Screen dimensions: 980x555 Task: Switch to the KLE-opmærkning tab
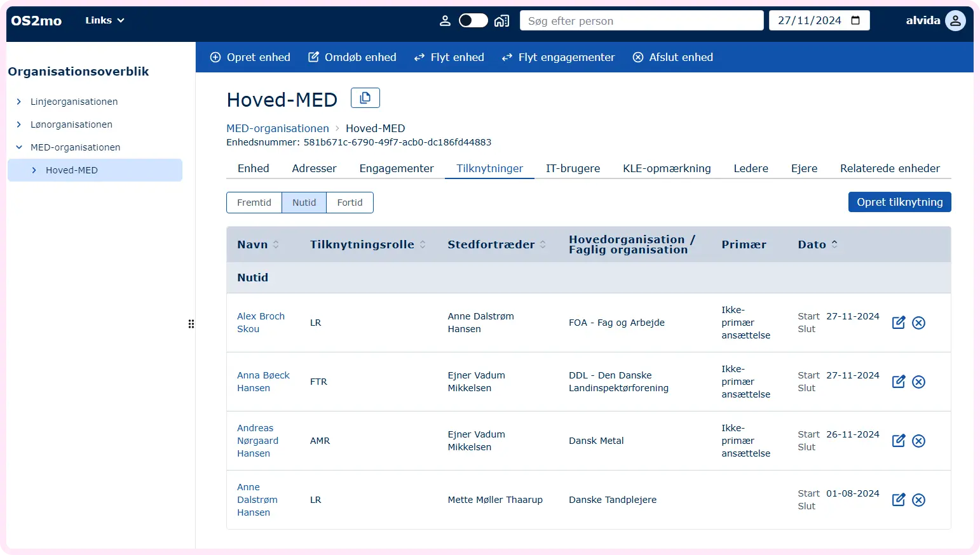click(667, 168)
